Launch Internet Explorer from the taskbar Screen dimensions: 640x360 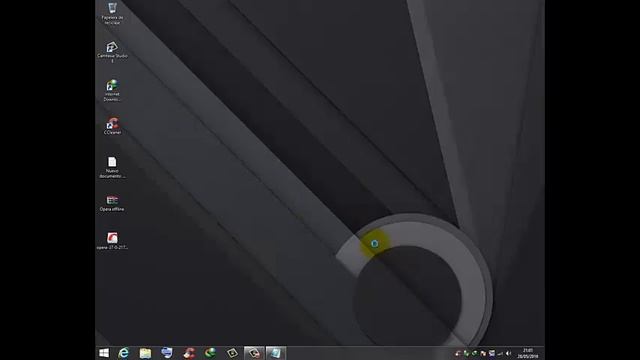tap(123, 353)
